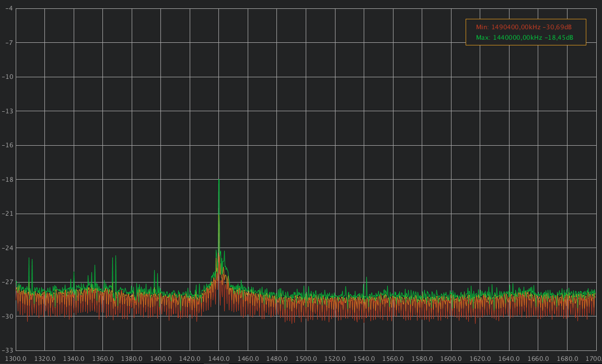Click the 1680.0 frequency axis label
This screenshot has height=364, width=602.
[x=567, y=359]
